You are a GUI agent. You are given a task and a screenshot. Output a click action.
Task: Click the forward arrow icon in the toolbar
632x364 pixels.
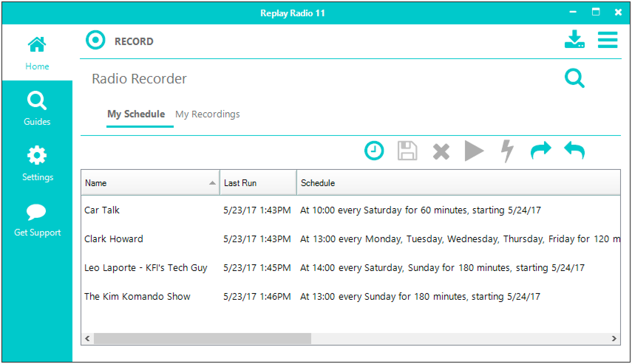pos(541,151)
